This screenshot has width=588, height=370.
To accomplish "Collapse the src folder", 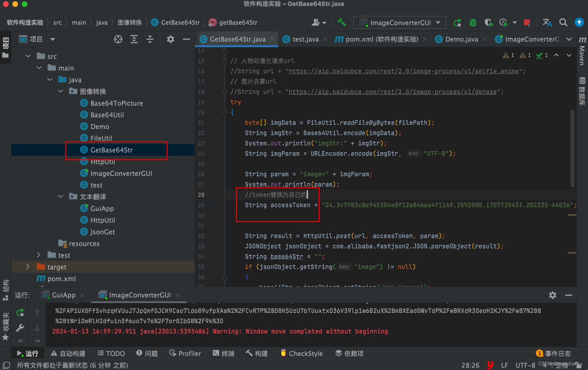I will click(x=28, y=56).
